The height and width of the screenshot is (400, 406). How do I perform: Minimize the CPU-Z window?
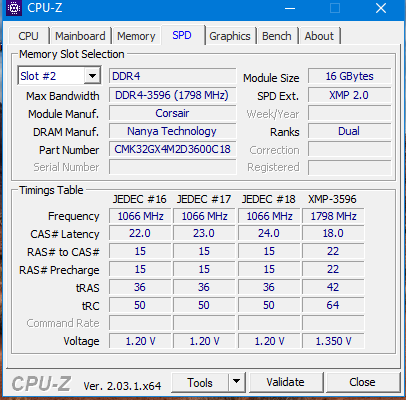290,8
